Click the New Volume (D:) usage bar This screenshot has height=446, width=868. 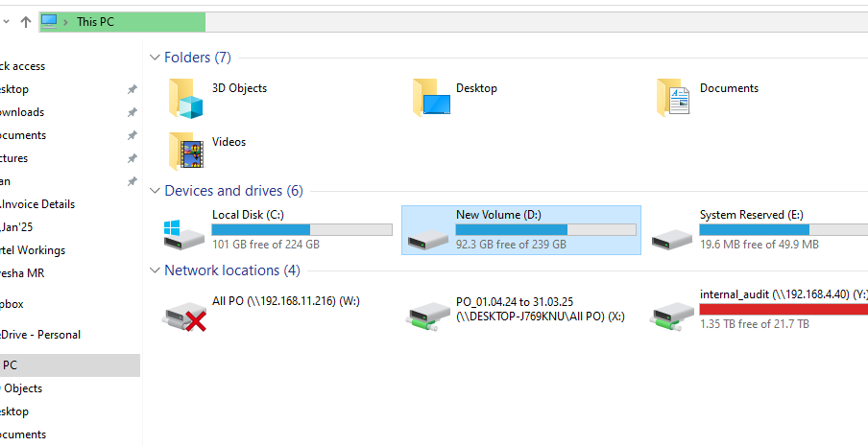pos(545,230)
